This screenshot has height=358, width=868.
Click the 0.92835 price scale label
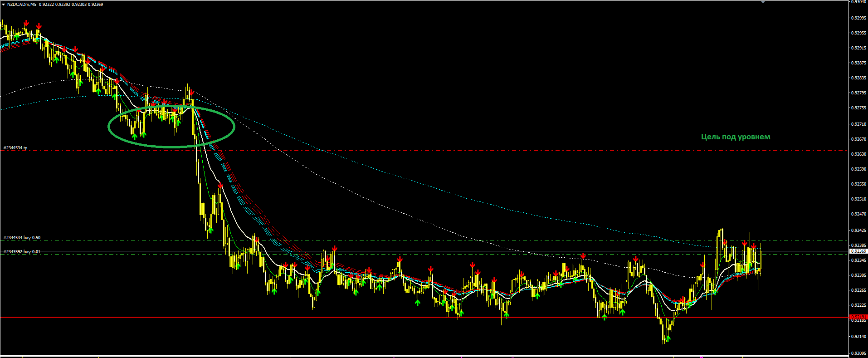(858, 78)
